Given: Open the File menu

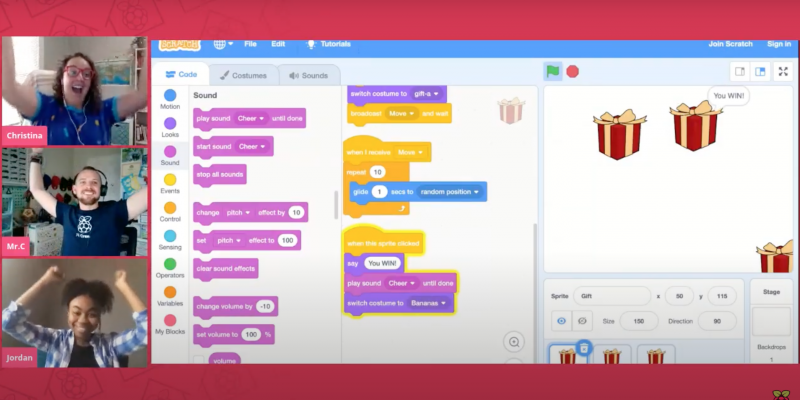Looking at the screenshot, I should coord(250,44).
